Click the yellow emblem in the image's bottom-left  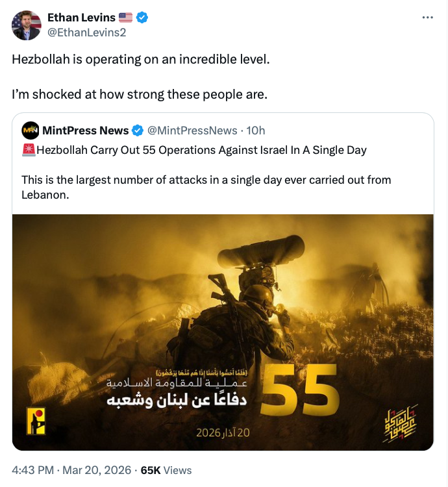coord(32,421)
